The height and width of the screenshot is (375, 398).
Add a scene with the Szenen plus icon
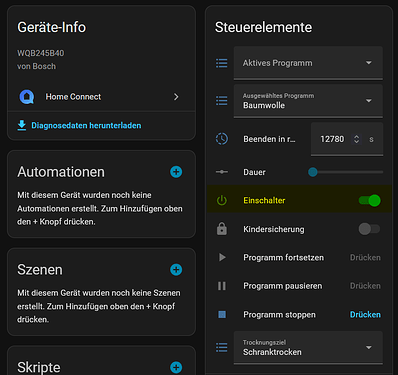click(x=176, y=270)
